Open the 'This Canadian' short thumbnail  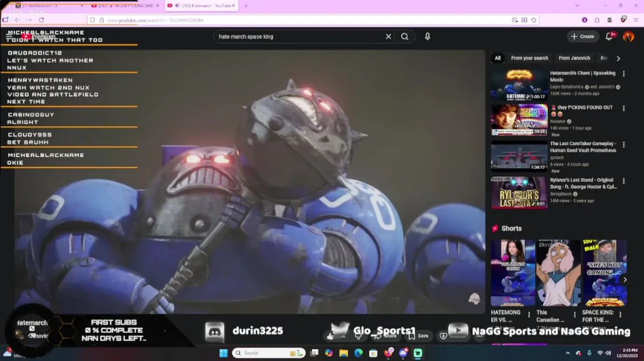coord(558,273)
